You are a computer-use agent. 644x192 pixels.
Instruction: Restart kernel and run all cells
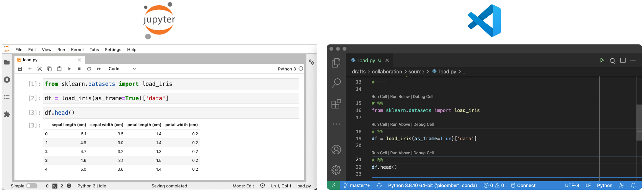(99, 69)
